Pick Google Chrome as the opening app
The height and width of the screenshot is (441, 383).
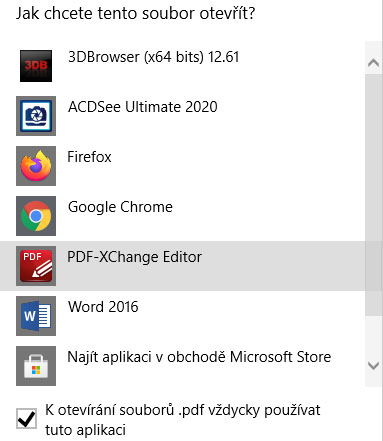coord(182,216)
